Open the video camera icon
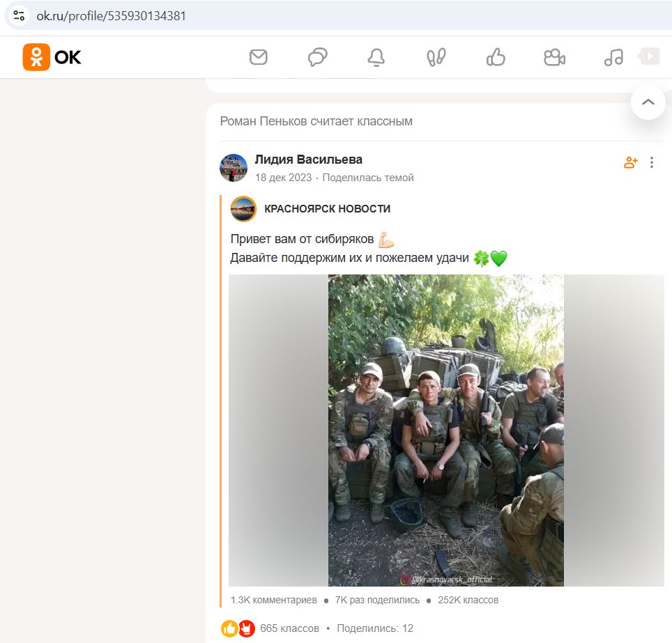Viewport: 672px width, 643px height. [555, 57]
